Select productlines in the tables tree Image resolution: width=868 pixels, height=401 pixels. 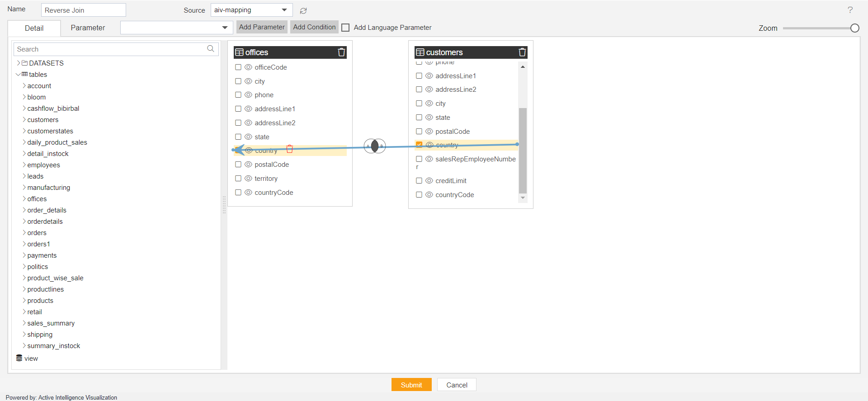point(46,289)
